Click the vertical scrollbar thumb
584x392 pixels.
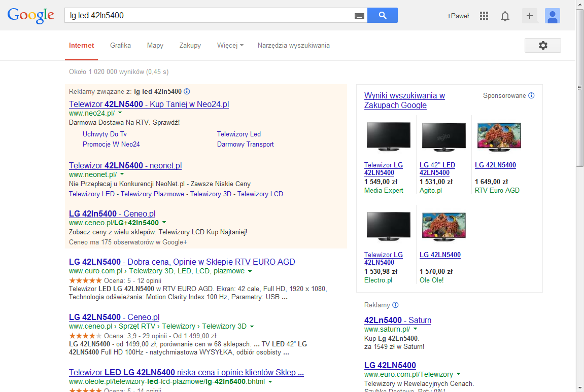579,88
